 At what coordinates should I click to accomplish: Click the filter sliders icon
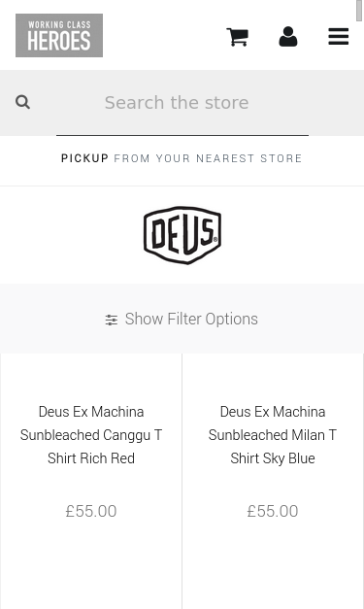click(112, 320)
